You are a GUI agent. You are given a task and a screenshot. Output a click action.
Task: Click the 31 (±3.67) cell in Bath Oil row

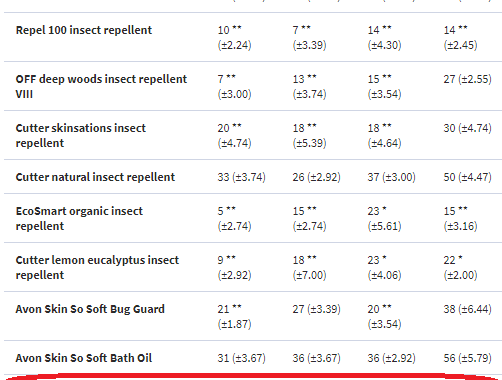pyautogui.click(x=242, y=358)
